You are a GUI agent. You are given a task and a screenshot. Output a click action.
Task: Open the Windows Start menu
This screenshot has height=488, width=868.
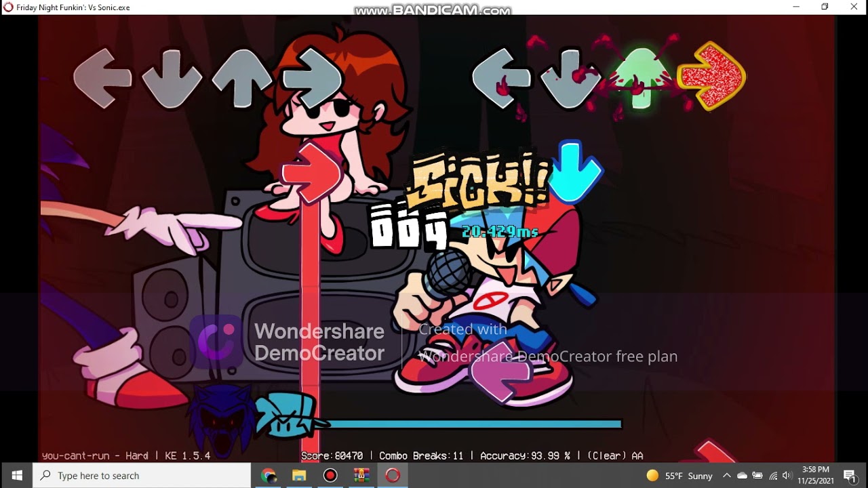pyautogui.click(x=16, y=476)
